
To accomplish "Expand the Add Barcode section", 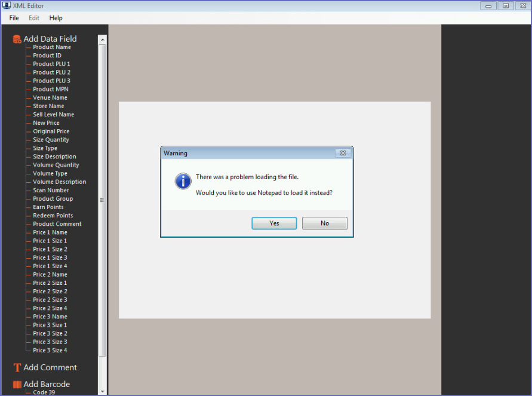I will pos(47,385).
